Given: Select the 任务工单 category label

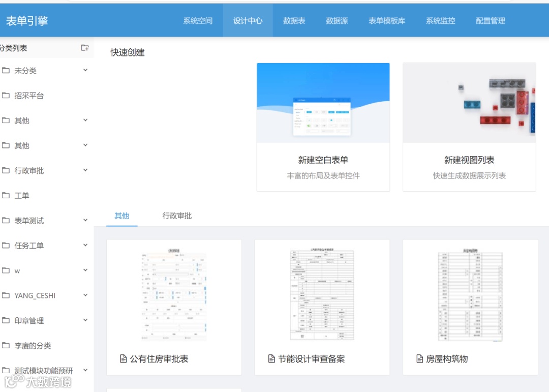Looking at the screenshot, I should click(29, 246).
